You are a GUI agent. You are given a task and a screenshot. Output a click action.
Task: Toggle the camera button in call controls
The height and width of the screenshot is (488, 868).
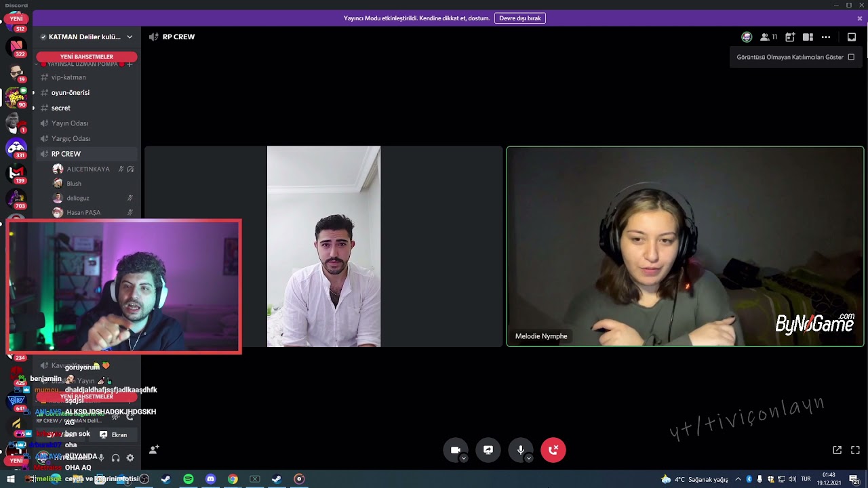point(456,450)
